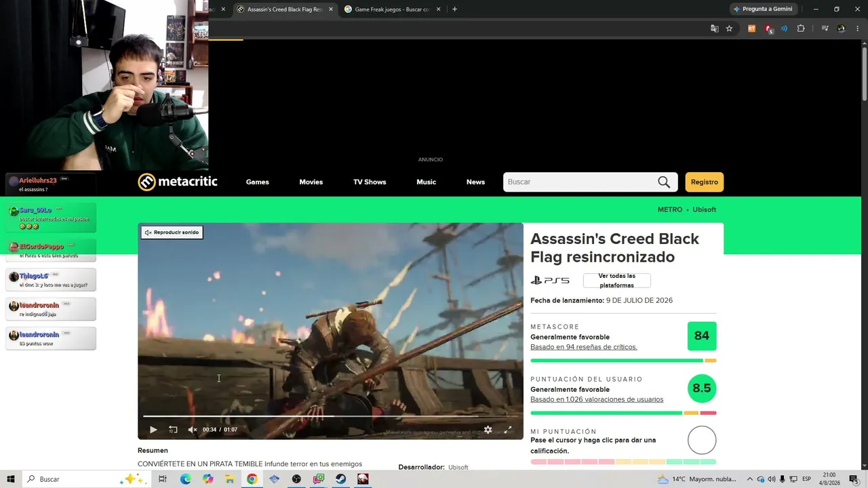Open Steam from the taskbar
The image size is (868, 488).
tap(341, 479)
